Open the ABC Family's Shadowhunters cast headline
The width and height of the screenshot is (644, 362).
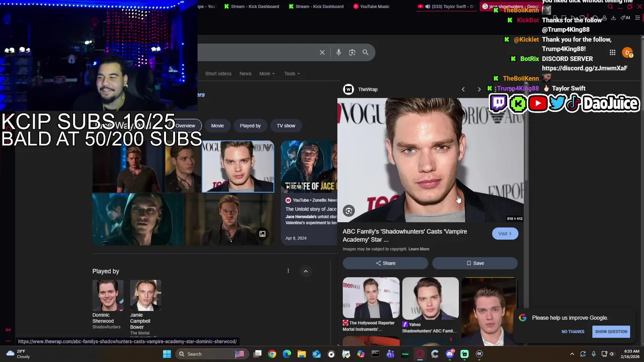coord(405,235)
